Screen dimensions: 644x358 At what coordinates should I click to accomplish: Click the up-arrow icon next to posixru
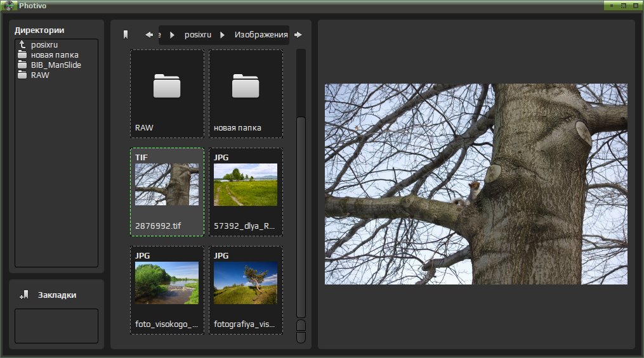tap(23, 44)
